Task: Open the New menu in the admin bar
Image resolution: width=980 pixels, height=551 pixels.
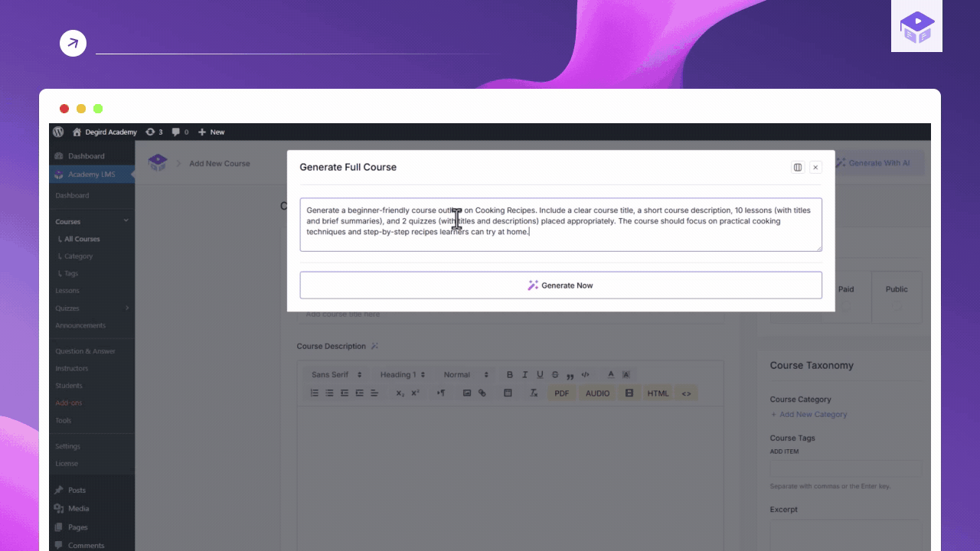Action: pyautogui.click(x=211, y=132)
